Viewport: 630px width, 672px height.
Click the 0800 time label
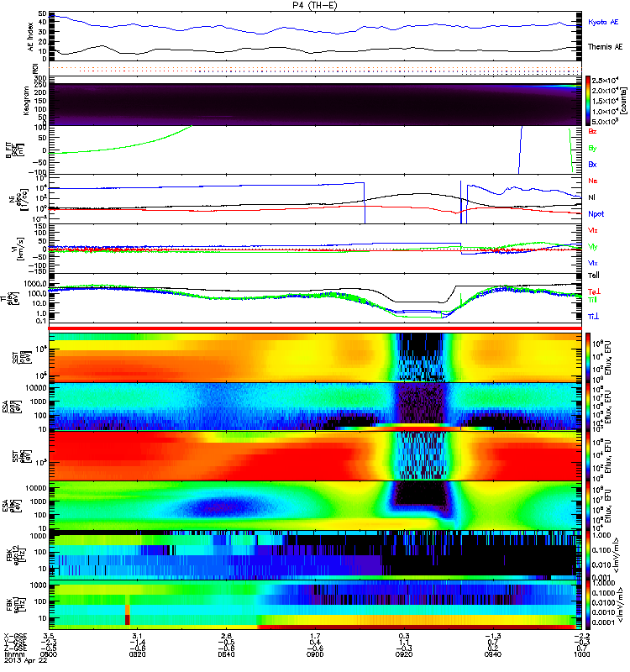(49, 654)
